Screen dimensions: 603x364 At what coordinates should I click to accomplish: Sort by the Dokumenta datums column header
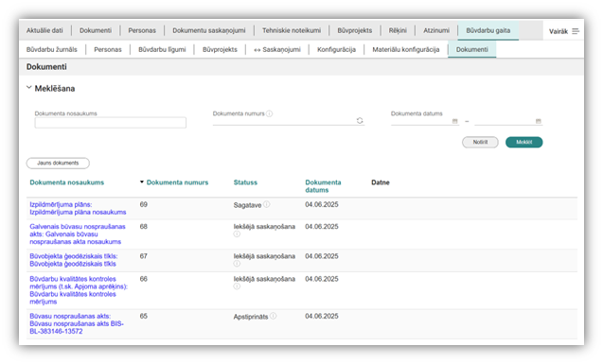[323, 186]
